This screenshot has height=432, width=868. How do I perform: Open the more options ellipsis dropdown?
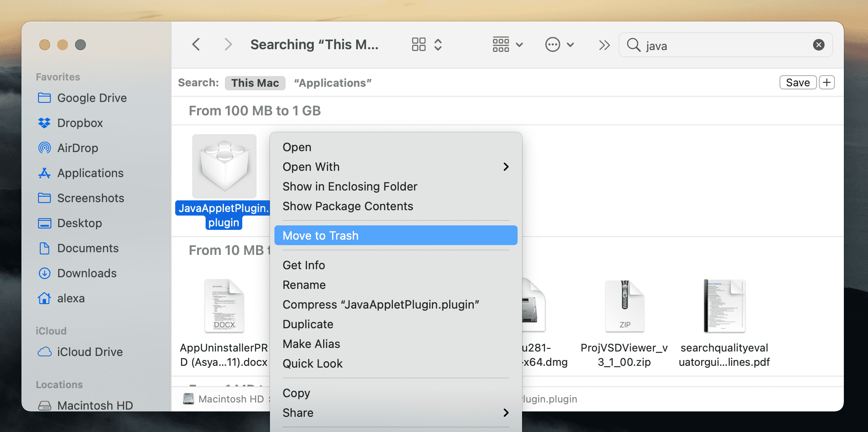(552, 44)
